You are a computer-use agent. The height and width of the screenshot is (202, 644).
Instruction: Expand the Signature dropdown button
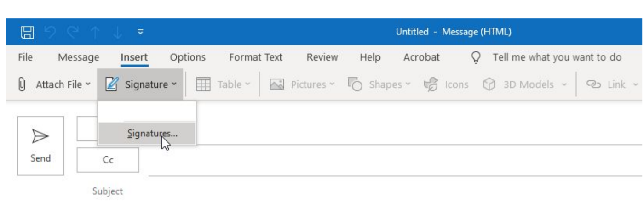pyautogui.click(x=140, y=84)
